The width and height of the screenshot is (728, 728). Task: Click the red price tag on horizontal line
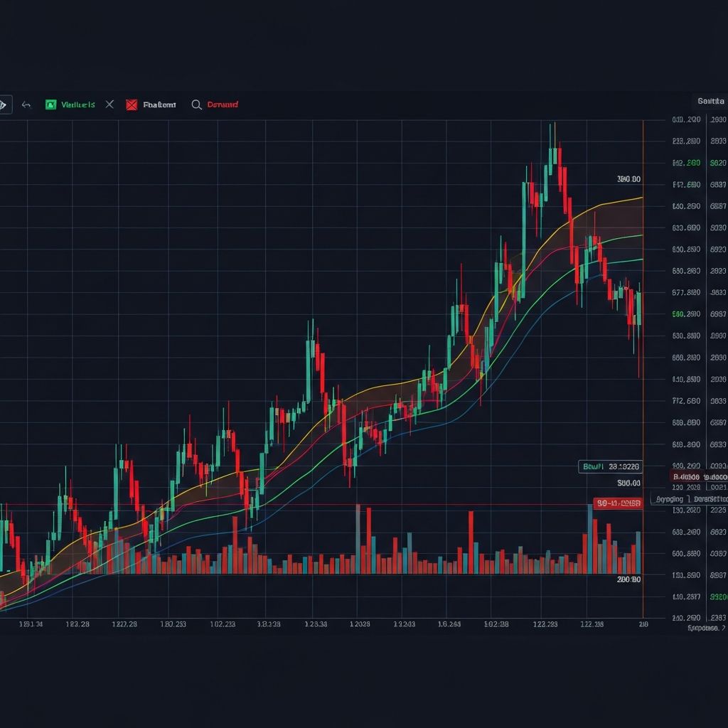point(618,503)
